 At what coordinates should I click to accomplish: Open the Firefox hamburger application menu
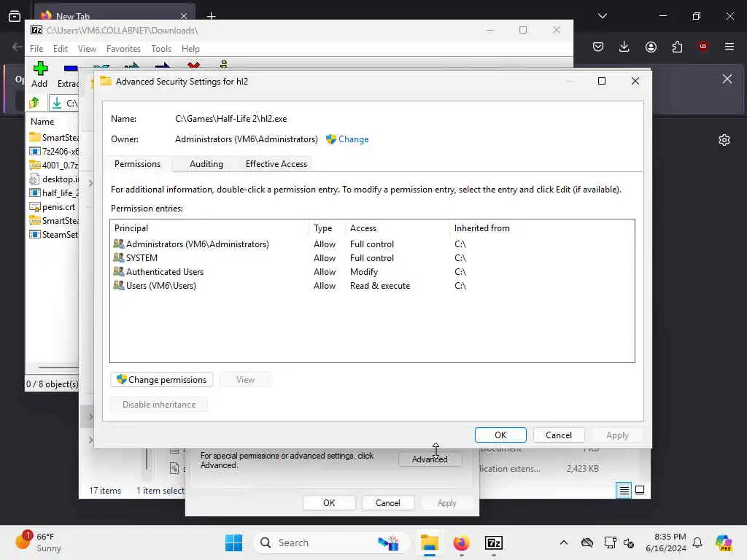click(729, 47)
